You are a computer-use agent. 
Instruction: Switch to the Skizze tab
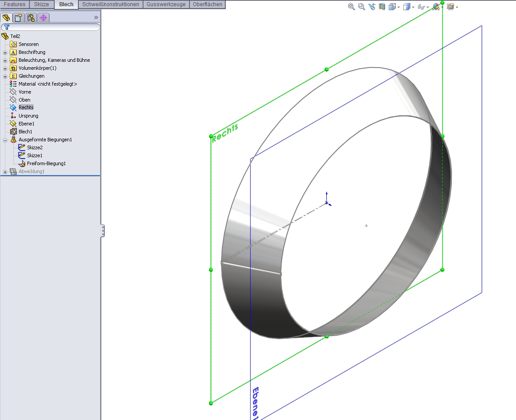point(42,4)
